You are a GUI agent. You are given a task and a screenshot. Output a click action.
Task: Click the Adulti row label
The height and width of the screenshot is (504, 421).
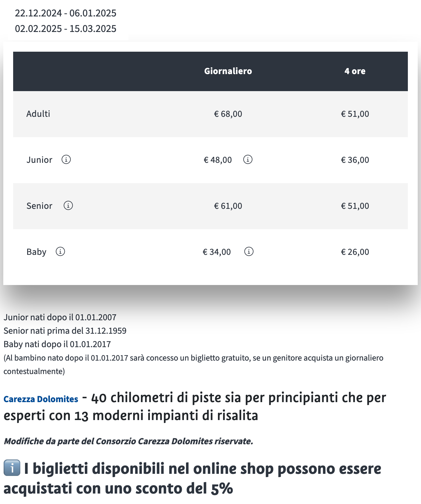[38, 114]
